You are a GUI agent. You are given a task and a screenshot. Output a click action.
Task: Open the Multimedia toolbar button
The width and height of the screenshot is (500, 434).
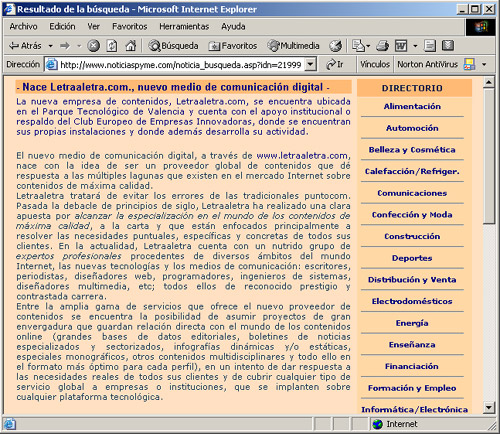(293, 46)
